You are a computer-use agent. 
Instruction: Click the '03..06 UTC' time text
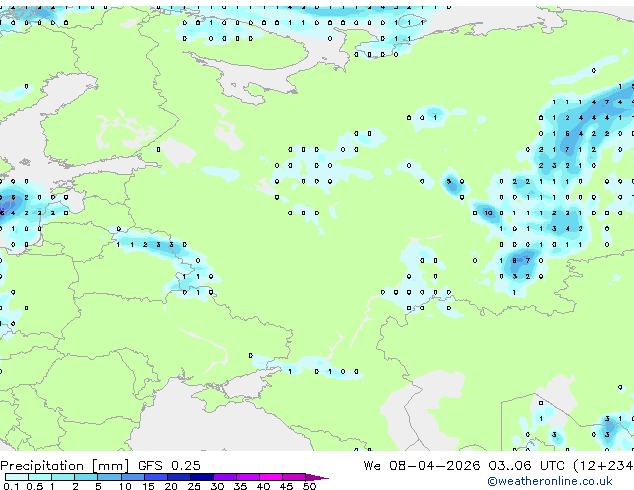(x=526, y=466)
